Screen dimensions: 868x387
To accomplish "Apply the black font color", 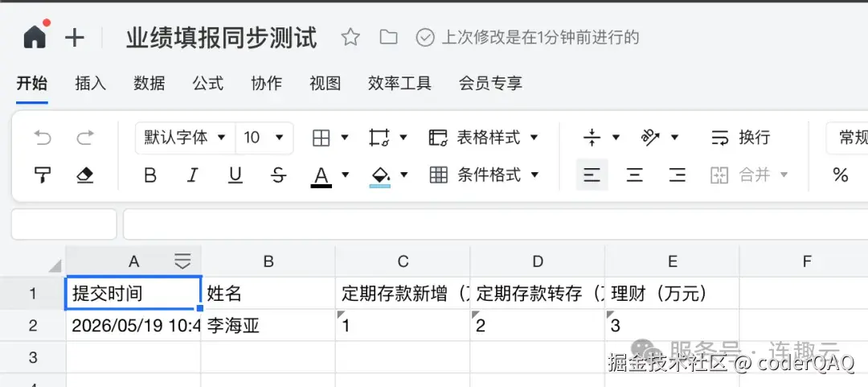I will [x=321, y=177].
